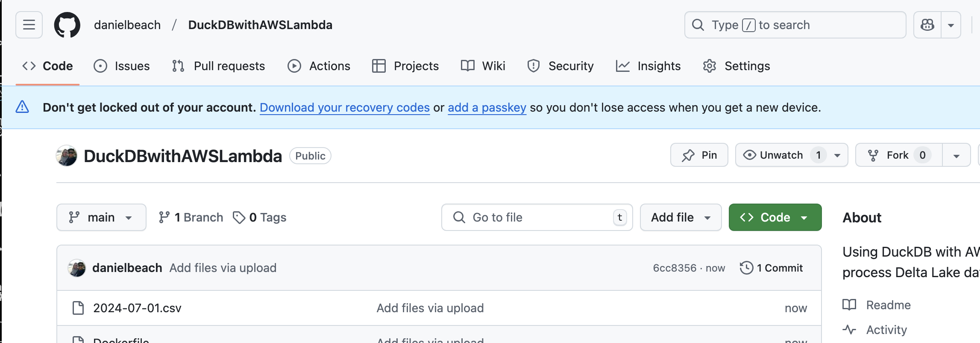The image size is (980, 343).
Task: Expand the main branch dropdown
Action: coord(101,217)
